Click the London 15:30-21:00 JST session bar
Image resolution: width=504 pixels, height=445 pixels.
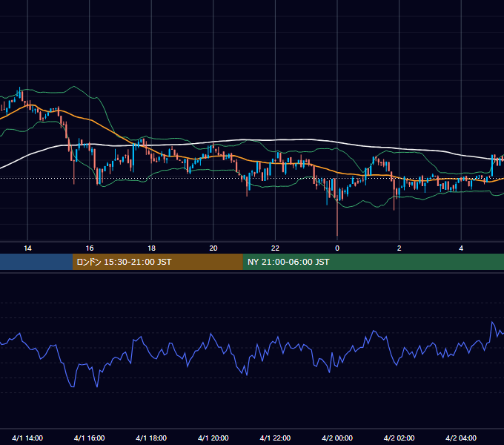click(157, 262)
